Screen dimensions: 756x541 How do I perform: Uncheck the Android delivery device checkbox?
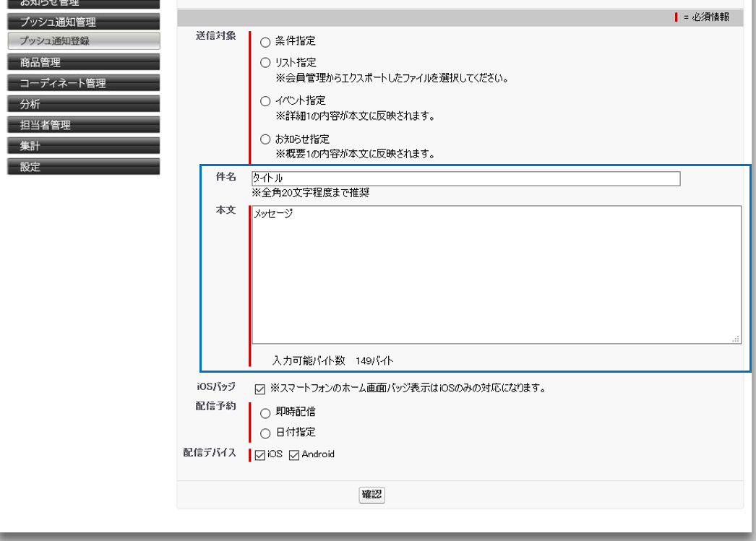[x=294, y=455]
